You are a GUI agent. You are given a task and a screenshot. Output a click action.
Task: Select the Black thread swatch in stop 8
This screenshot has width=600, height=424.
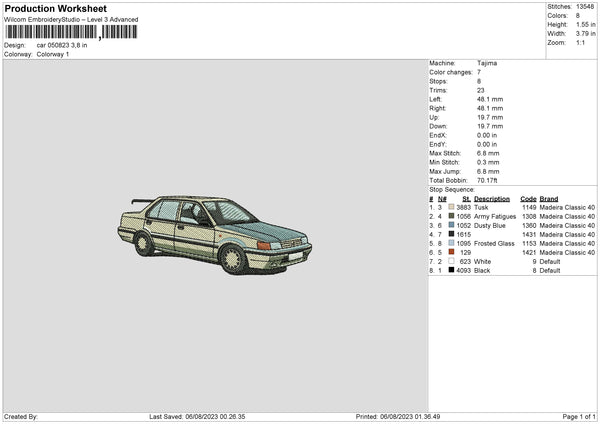(452, 271)
